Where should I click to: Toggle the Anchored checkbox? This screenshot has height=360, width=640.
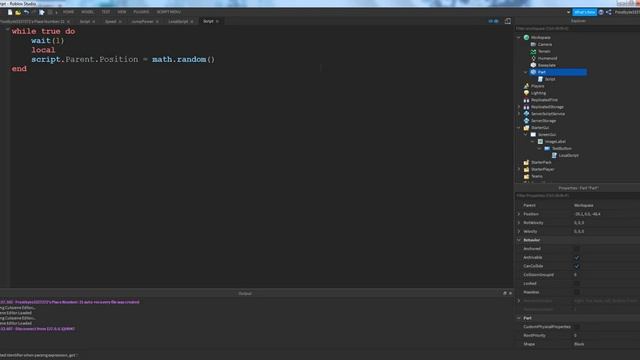point(577,249)
